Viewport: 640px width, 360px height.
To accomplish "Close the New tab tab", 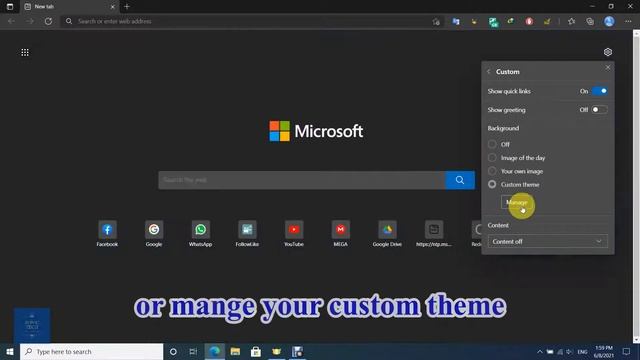I will [x=113, y=7].
